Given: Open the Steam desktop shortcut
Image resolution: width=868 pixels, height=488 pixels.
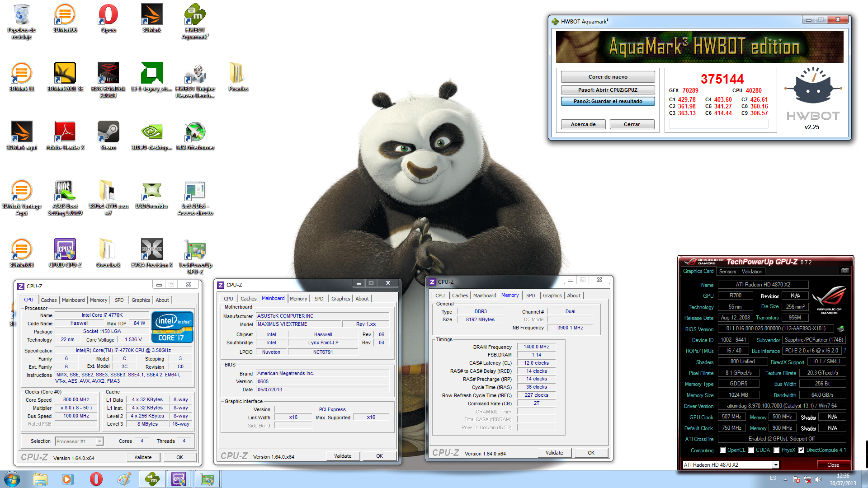Looking at the screenshot, I should pyautogui.click(x=108, y=136).
